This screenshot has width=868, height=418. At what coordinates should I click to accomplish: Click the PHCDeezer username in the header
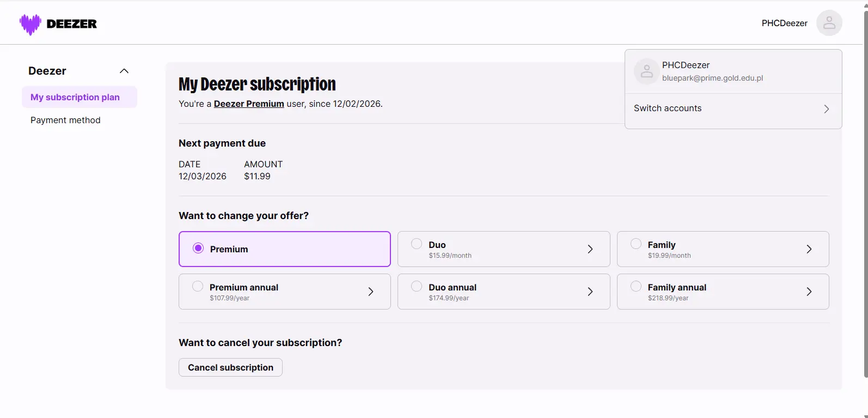pos(785,23)
